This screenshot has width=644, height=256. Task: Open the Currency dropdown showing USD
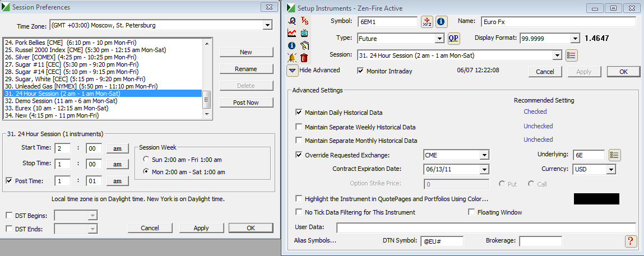pos(610,169)
